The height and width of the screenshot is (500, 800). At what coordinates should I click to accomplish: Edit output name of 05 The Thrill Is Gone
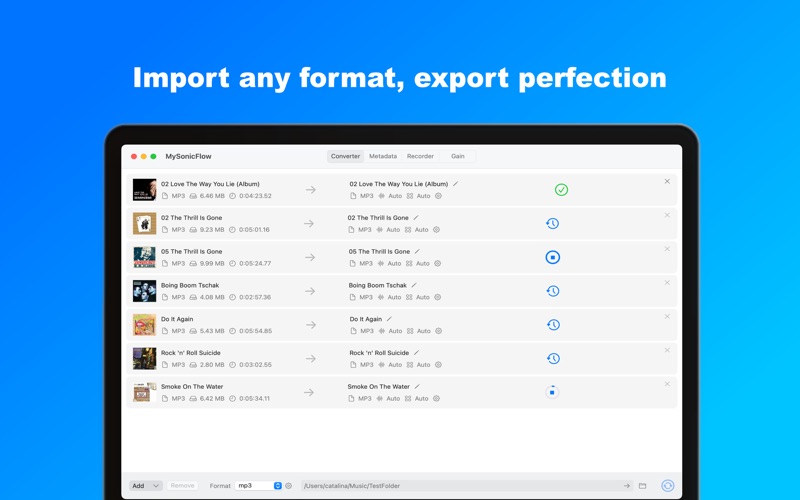tap(417, 252)
